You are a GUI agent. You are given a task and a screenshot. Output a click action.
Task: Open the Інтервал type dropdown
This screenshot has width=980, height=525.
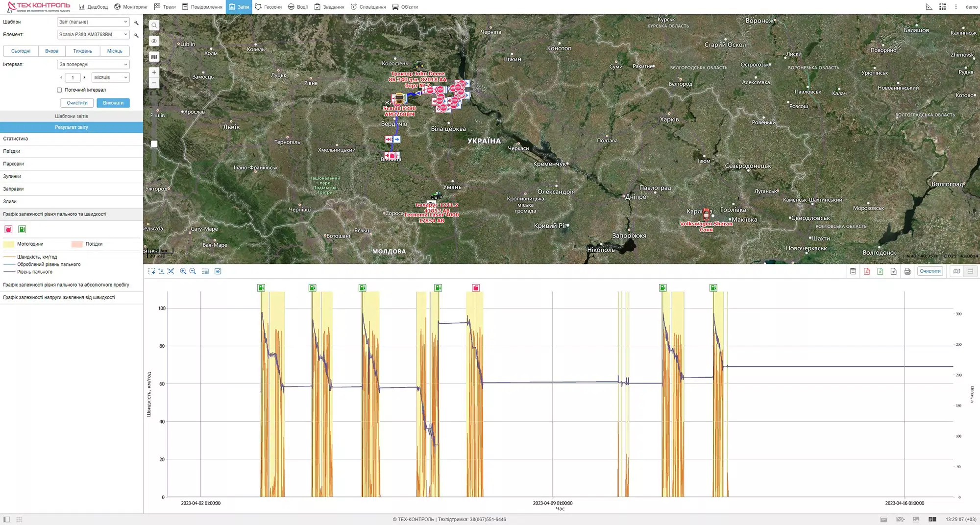coord(93,65)
